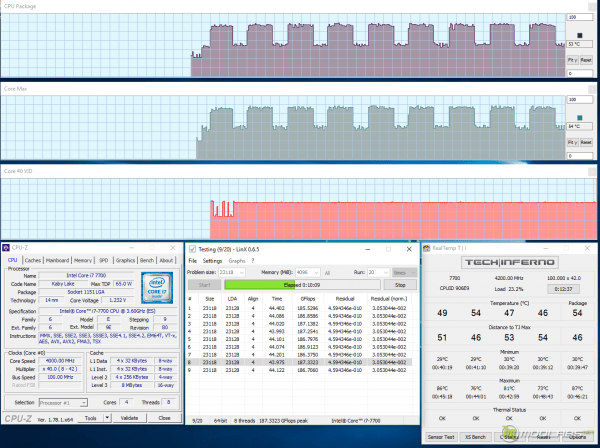Click 187.3323 GFlops peak in LinX status bar
The width and height of the screenshot is (600, 448).
click(283, 421)
